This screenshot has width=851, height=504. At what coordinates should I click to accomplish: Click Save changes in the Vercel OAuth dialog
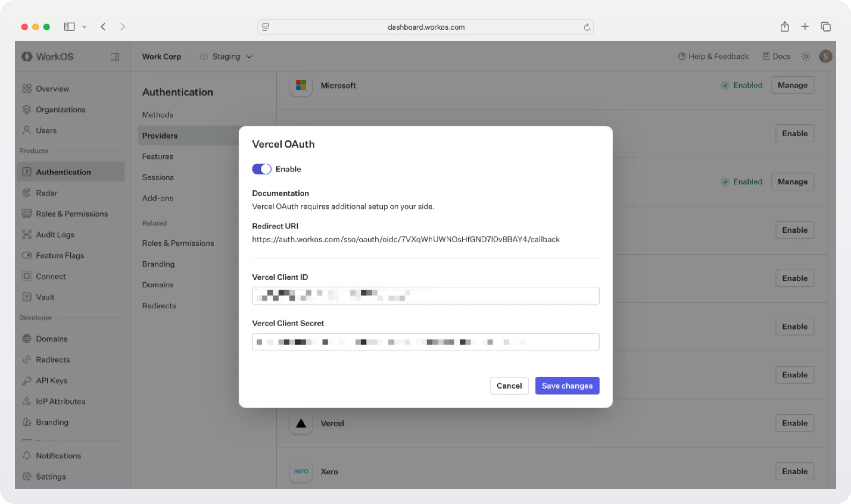(567, 386)
